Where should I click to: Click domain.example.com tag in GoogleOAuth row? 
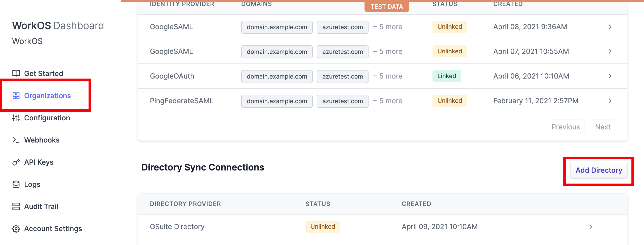[277, 76]
